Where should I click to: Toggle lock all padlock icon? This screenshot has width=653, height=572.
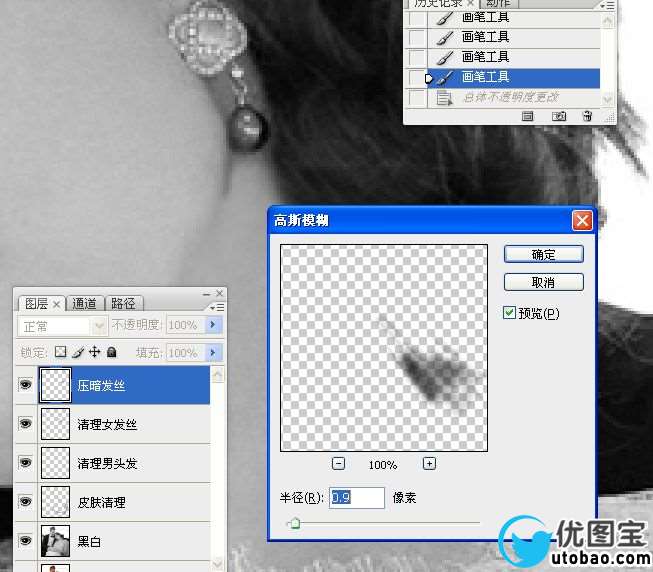[112, 352]
